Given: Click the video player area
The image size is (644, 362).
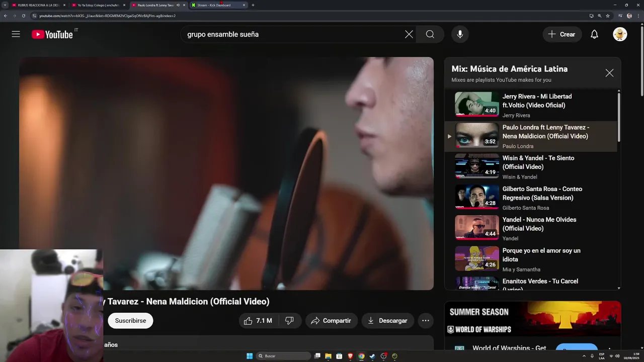Looking at the screenshot, I should (226, 173).
